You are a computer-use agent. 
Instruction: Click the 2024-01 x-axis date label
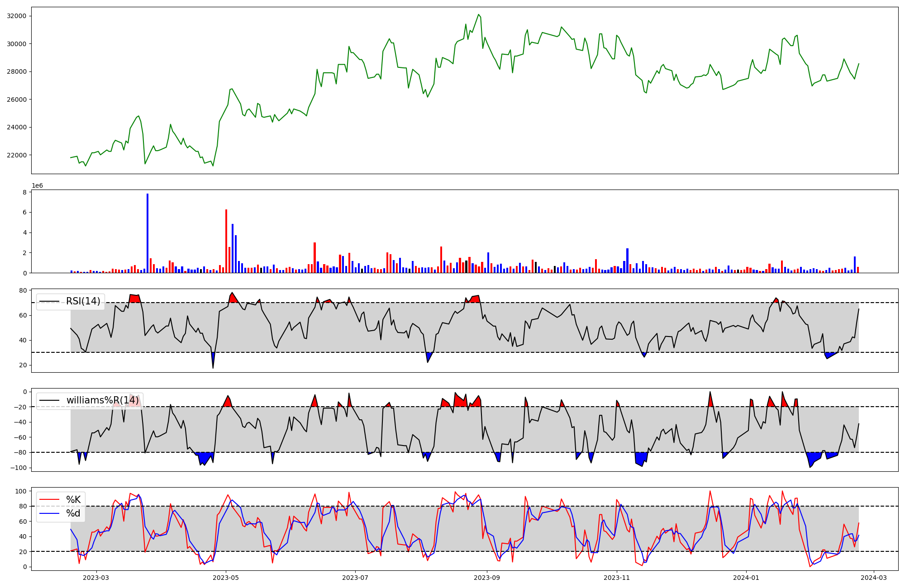click(746, 578)
